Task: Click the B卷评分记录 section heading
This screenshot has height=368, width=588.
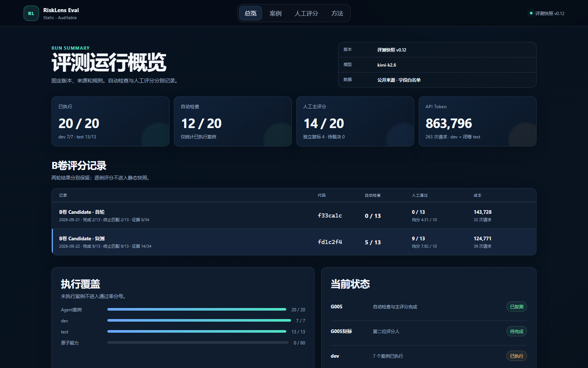Action: tap(79, 166)
